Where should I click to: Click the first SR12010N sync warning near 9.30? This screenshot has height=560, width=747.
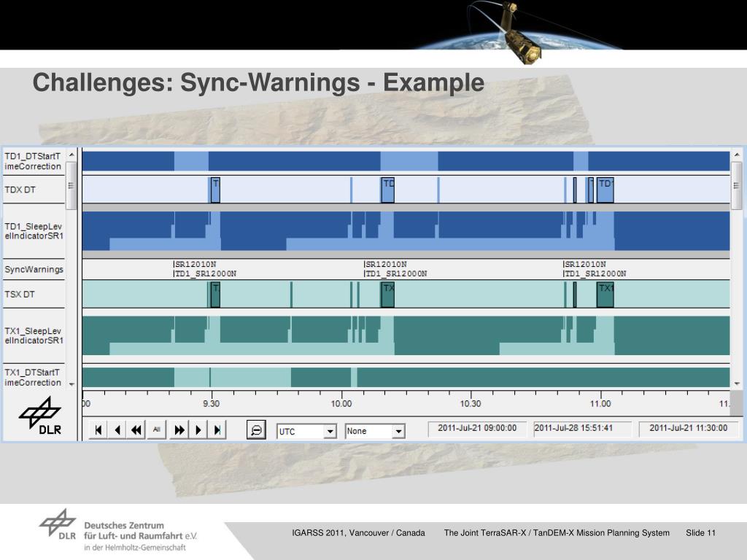click(196, 264)
